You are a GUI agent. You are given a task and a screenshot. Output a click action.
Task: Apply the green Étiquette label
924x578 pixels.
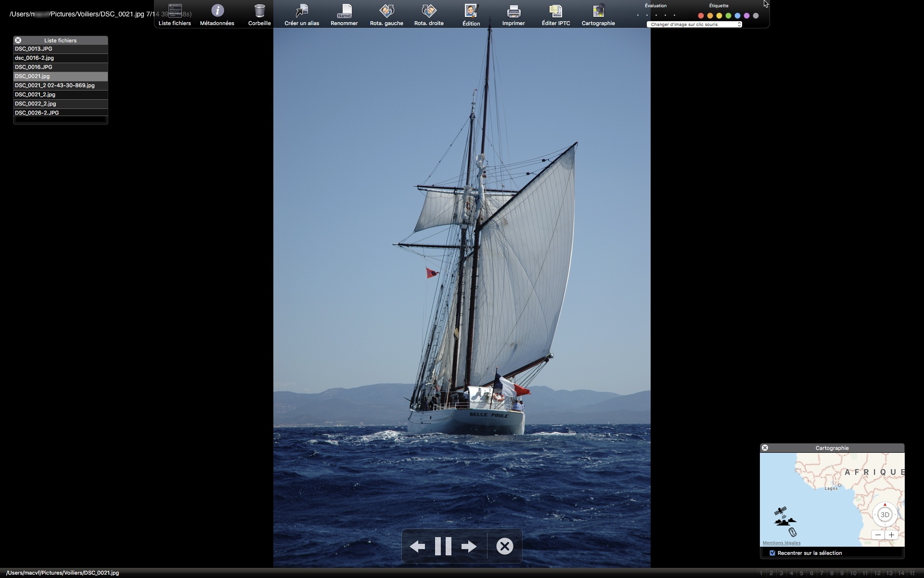click(x=728, y=16)
